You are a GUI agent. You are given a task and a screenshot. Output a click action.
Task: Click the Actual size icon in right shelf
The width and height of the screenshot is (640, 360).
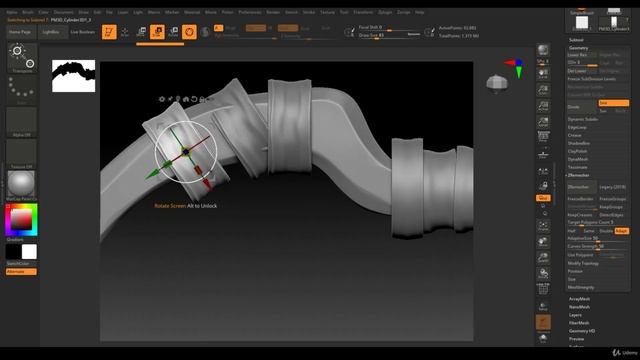point(543,106)
